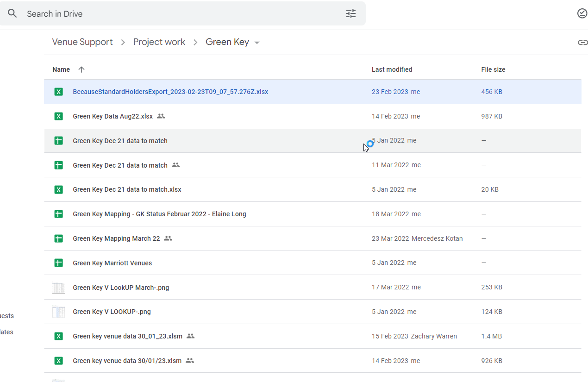This screenshot has width=588, height=382.
Task: Click Zachary Warren modifier name
Action: pyautogui.click(x=434, y=336)
